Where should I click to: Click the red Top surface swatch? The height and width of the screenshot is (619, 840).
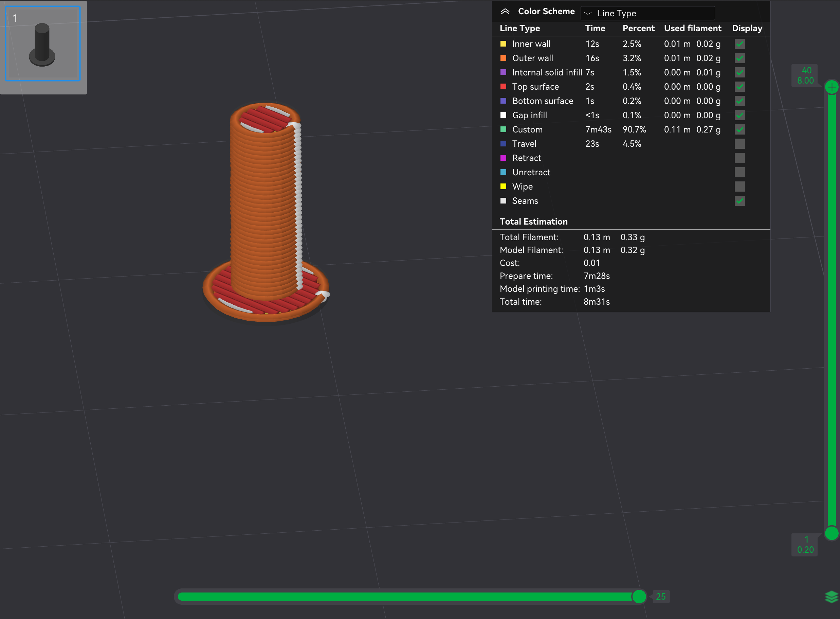point(503,87)
